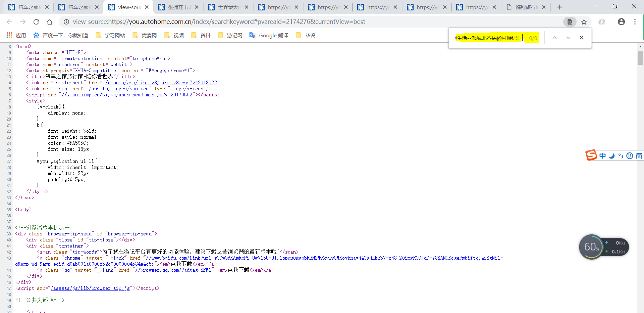
Task: Open the 视频 bookmark folder
Action: pyautogui.click(x=174, y=35)
